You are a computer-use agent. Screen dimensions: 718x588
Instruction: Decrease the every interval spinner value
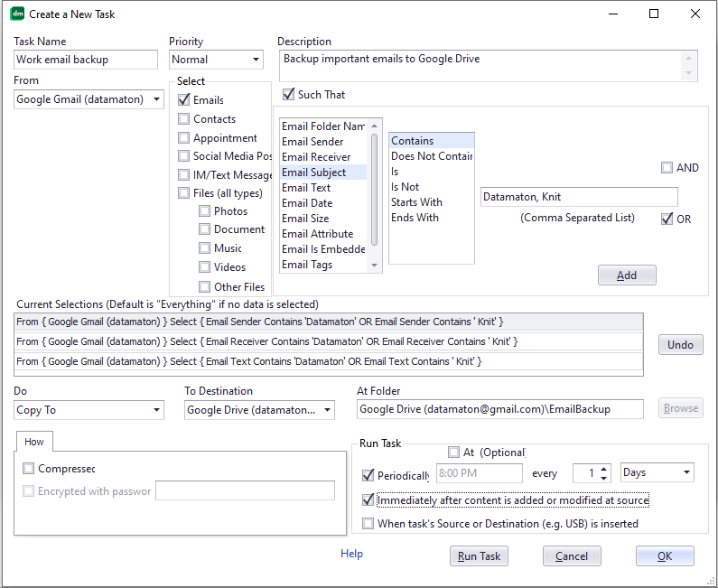[x=604, y=478]
